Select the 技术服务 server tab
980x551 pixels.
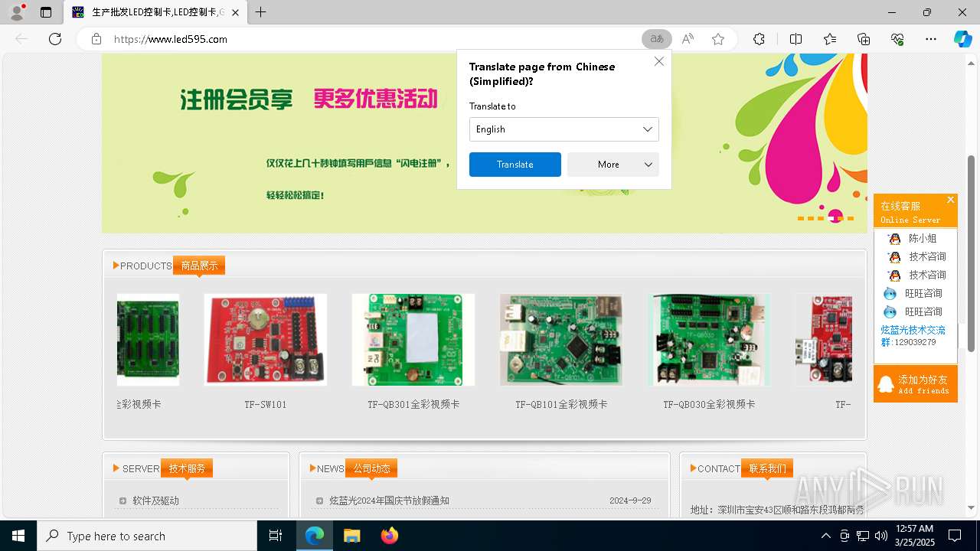pyautogui.click(x=187, y=468)
